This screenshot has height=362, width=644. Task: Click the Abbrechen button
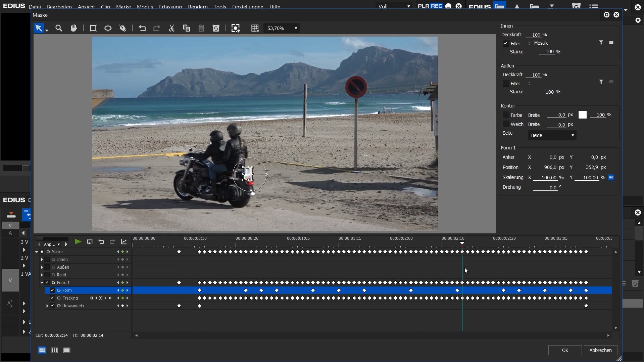[x=601, y=350]
